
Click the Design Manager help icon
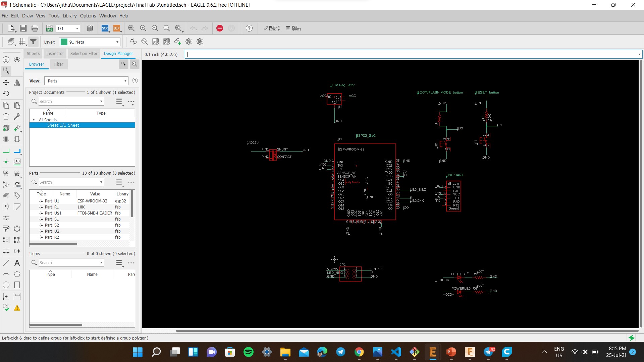point(135,81)
